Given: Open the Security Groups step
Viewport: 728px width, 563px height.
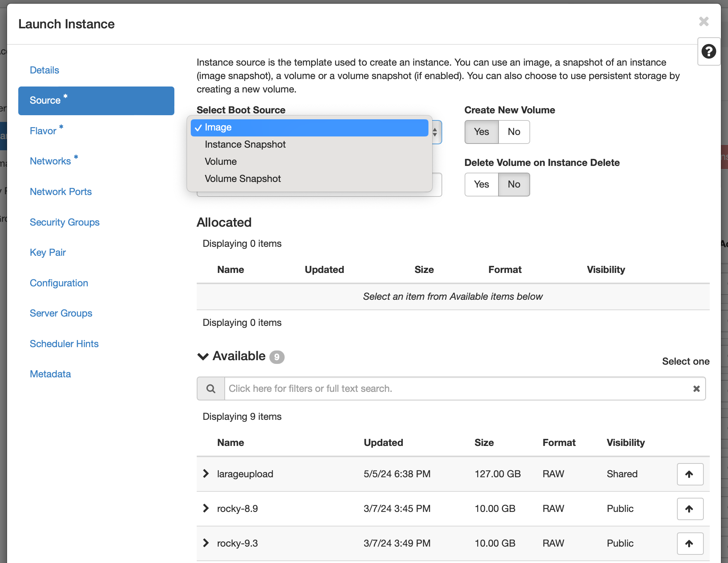Looking at the screenshot, I should pos(65,222).
